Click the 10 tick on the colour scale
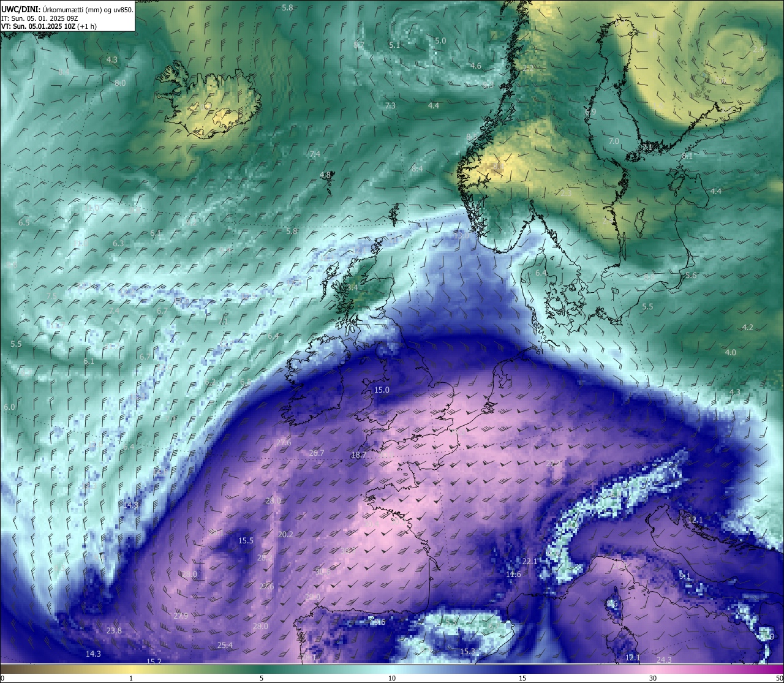Viewport: 784px width, 683px height. tap(391, 678)
